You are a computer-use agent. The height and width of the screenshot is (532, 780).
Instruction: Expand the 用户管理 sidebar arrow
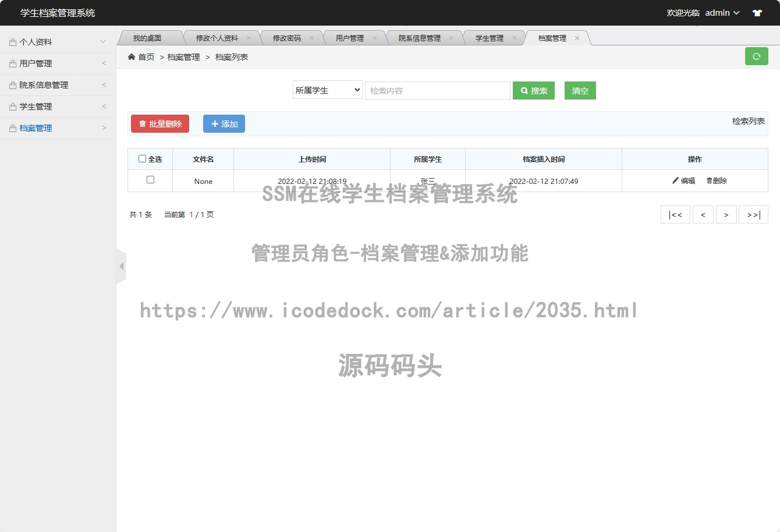point(104,63)
